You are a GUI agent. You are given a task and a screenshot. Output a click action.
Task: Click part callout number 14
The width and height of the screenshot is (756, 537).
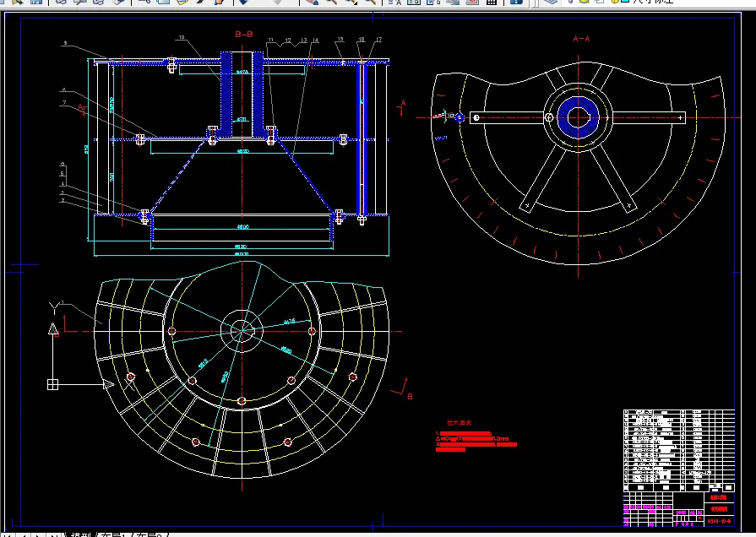pos(315,41)
